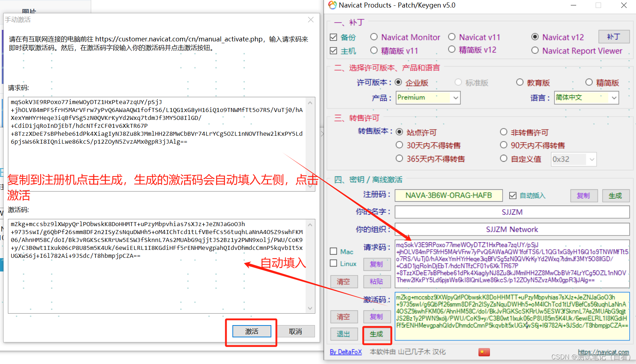This screenshot has width=636, height=364.
Task: Click the 取消 button in dialog
Action: click(295, 331)
